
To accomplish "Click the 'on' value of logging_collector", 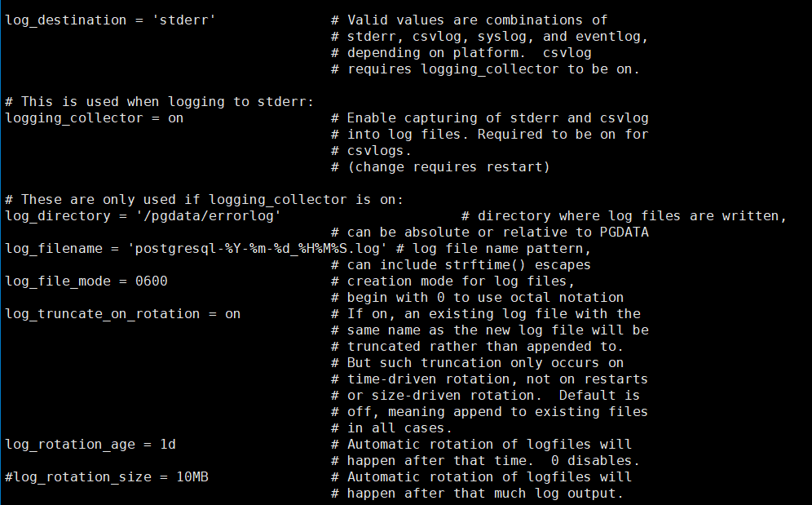I will (175, 117).
